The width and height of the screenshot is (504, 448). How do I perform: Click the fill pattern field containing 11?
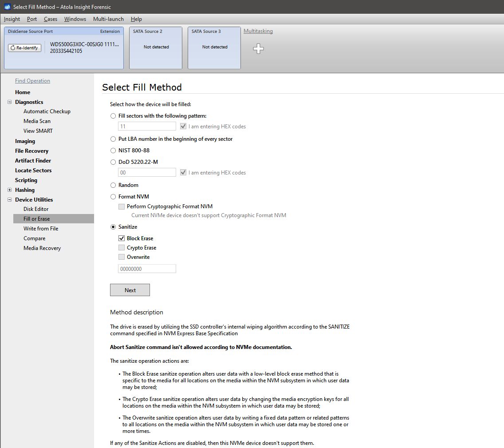click(x=147, y=126)
